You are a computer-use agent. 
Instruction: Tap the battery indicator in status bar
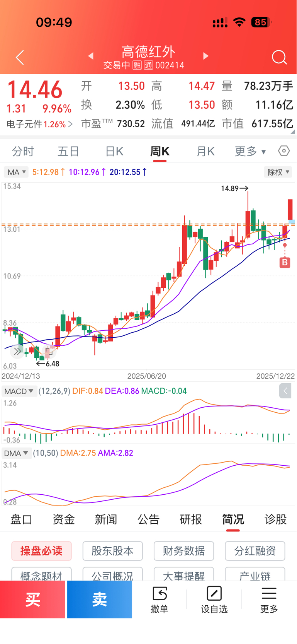click(x=261, y=22)
